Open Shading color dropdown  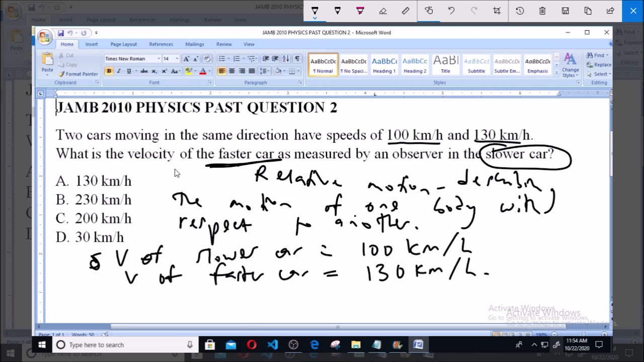(284, 71)
